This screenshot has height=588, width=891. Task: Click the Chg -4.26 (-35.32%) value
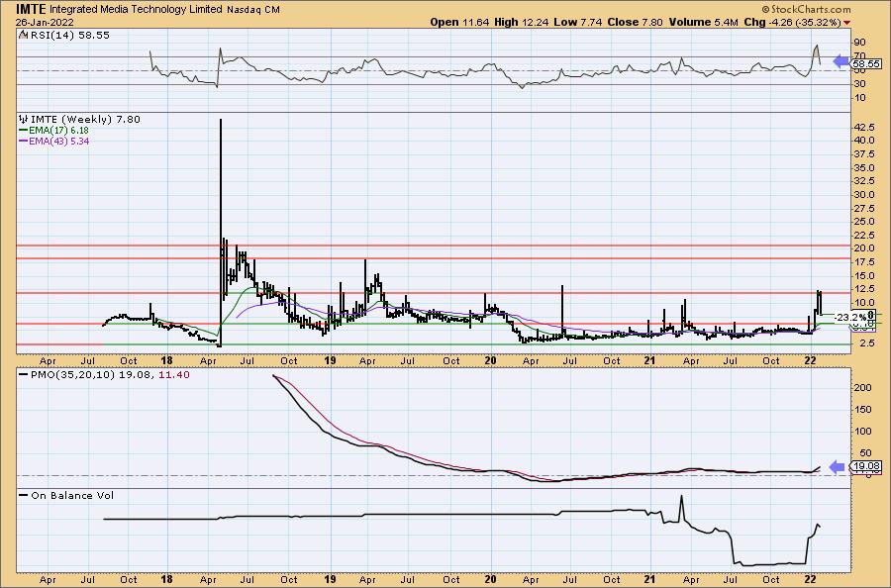click(x=792, y=22)
